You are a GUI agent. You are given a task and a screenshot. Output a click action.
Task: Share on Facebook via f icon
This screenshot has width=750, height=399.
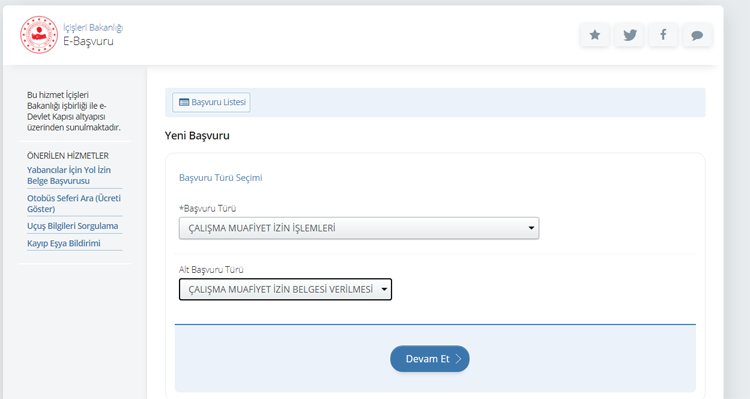coord(663,35)
